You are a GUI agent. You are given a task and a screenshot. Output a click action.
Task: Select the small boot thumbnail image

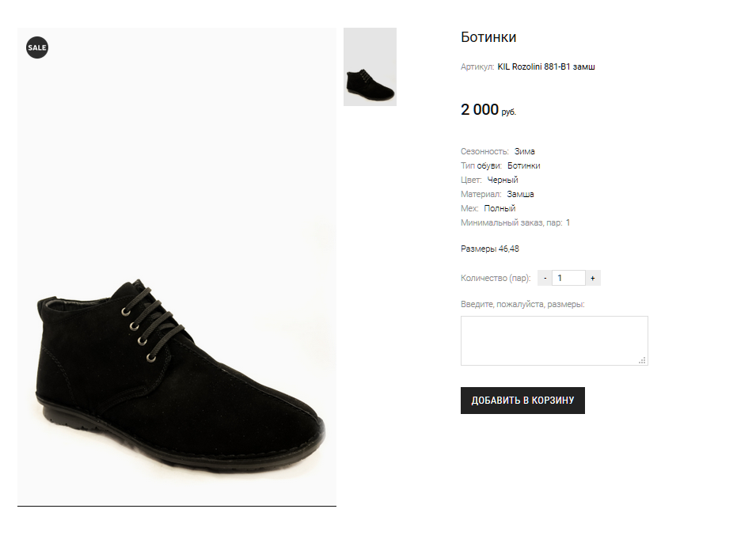pyautogui.click(x=370, y=67)
